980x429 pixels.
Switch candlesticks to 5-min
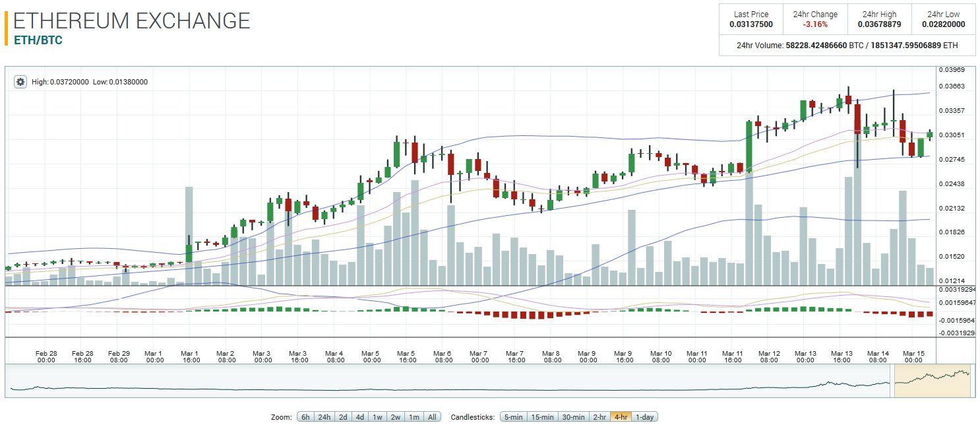click(513, 417)
